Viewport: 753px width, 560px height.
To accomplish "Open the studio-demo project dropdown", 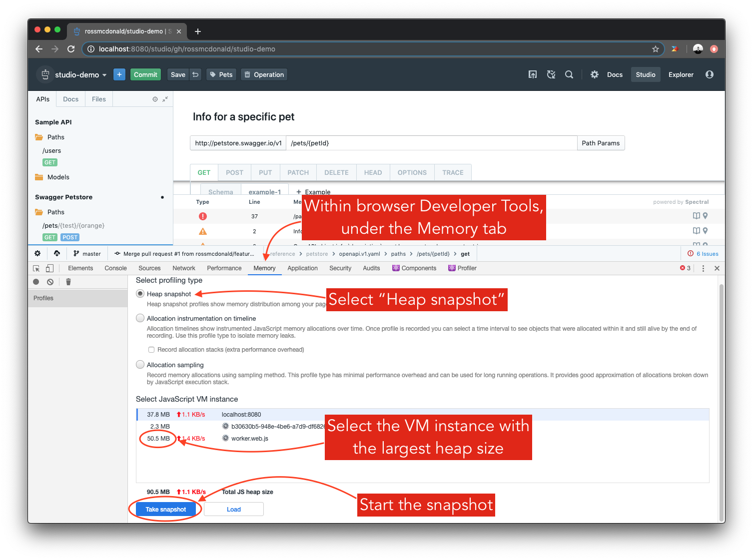I will [81, 74].
